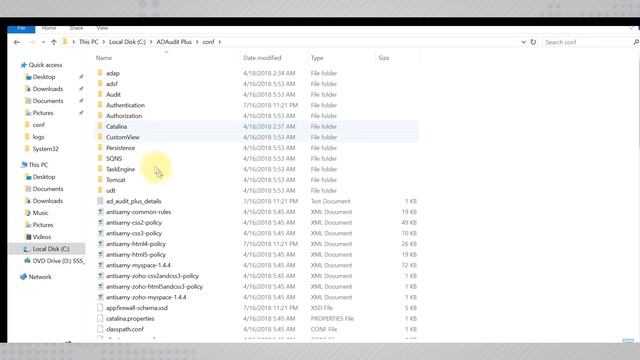Click antisamy-css3-policy XML file icon
The width and height of the screenshot is (640, 360).
[100, 233]
